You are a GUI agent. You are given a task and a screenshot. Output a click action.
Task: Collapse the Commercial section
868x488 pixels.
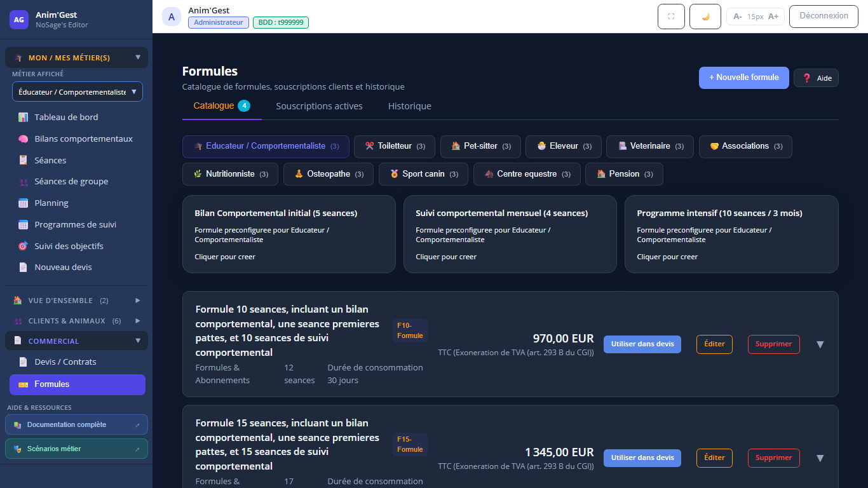tap(76, 341)
